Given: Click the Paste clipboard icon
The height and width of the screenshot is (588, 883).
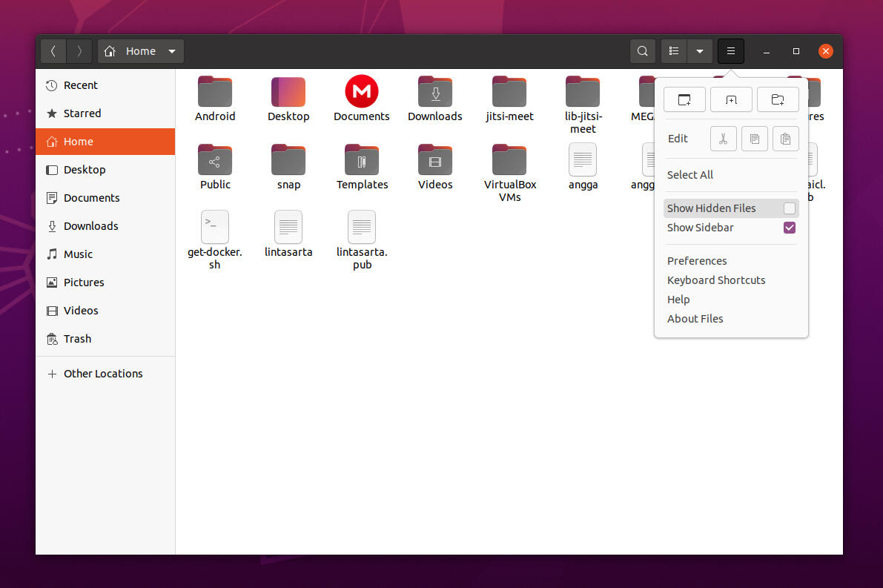Looking at the screenshot, I should click(x=785, y=139).
